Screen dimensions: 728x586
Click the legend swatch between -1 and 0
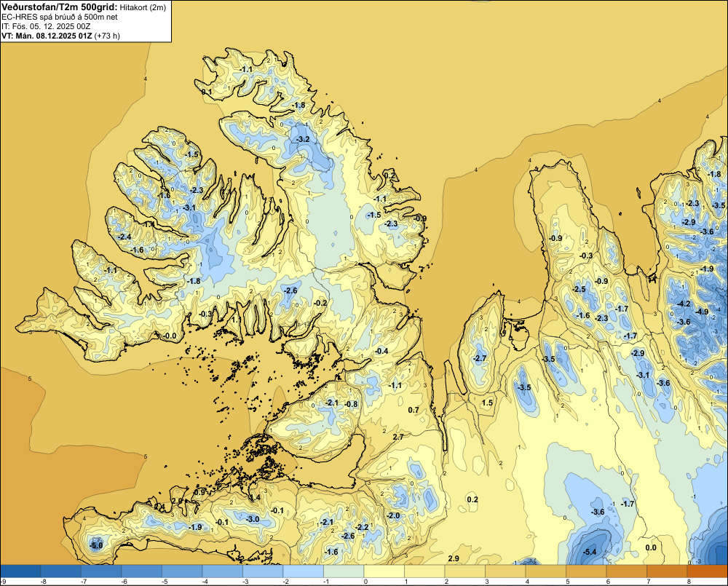[x=344, y=571]
